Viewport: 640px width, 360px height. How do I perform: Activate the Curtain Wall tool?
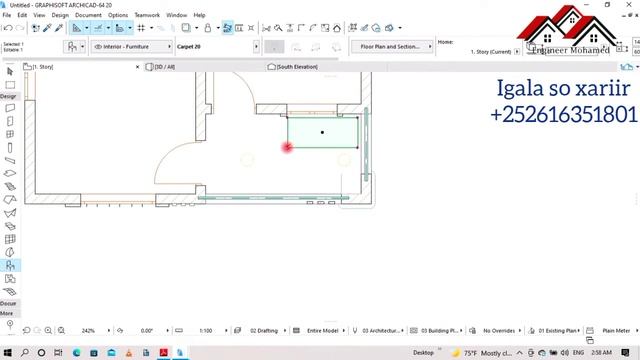[x=10, y=239]
